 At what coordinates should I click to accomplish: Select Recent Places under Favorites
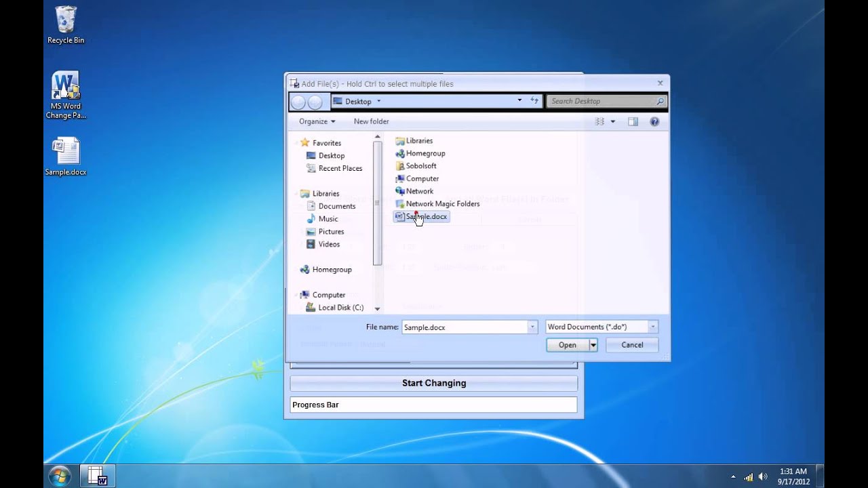pos(334,169)
